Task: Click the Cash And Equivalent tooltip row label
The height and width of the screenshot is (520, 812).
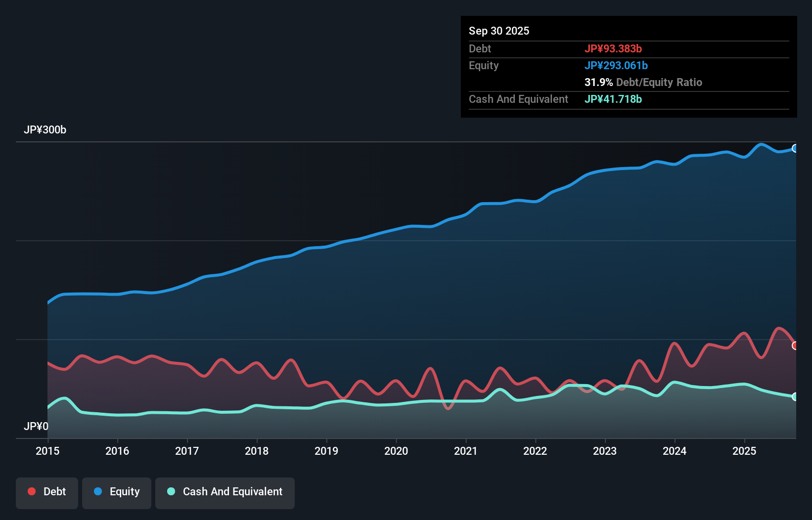Action: [x=519, y=99]
